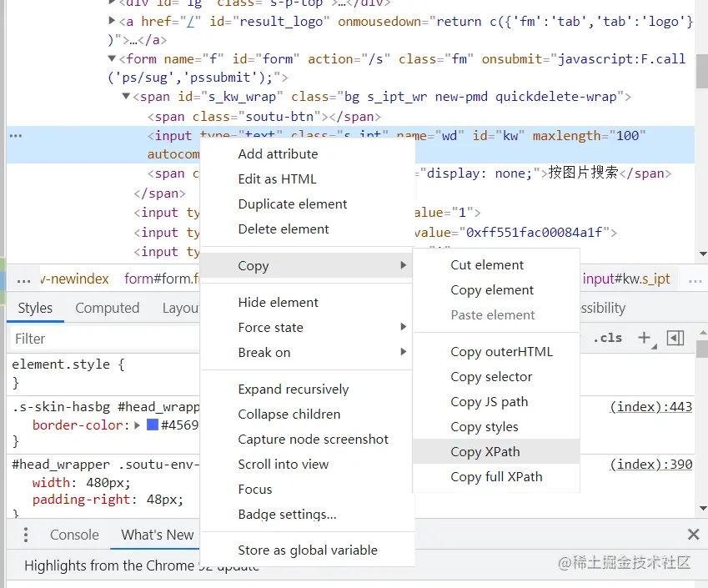
Task: Click the three dots beside highlighted input node
Action: [16, 135]
